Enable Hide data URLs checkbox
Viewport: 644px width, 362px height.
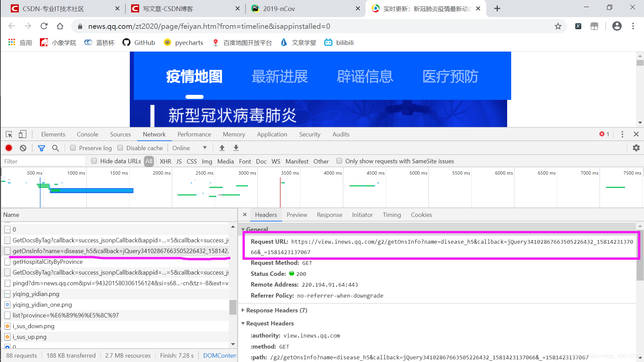click(93, 161)
